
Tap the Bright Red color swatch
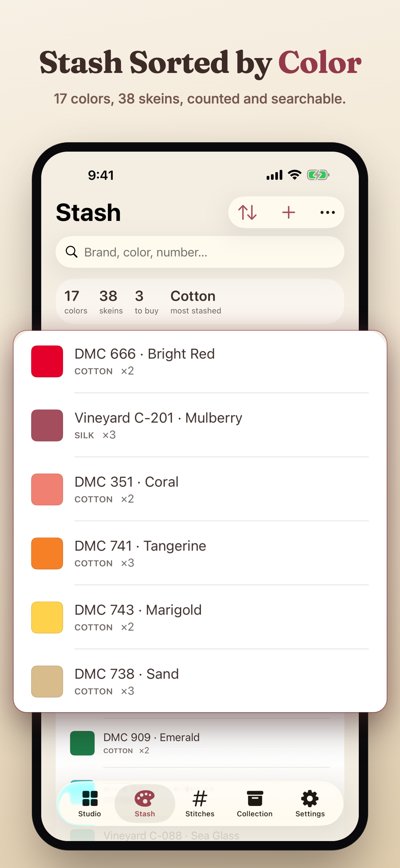pos(47,361)
